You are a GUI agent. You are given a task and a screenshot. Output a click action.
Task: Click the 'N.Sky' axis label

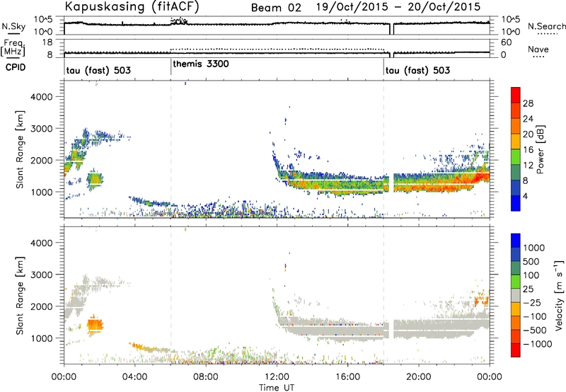click(x=13, y=26)
